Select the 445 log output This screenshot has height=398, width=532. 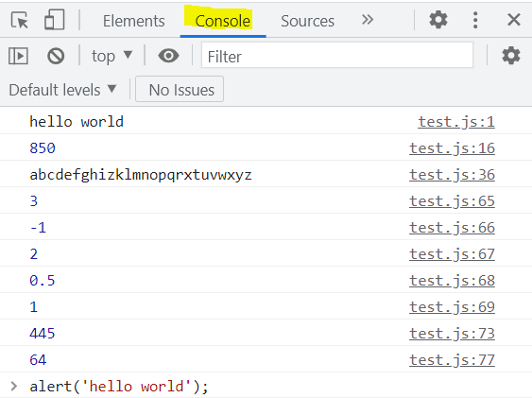tap(43, 334)
